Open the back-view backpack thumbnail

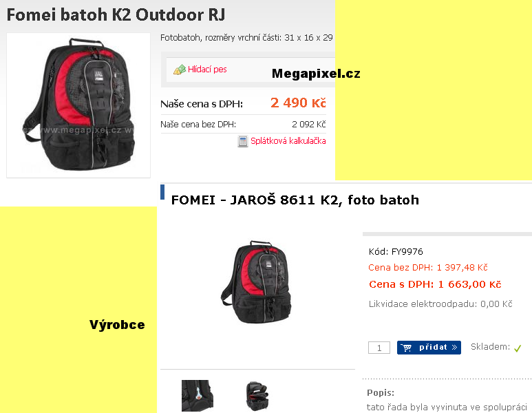pyautogui.click(x=198, y=396)
